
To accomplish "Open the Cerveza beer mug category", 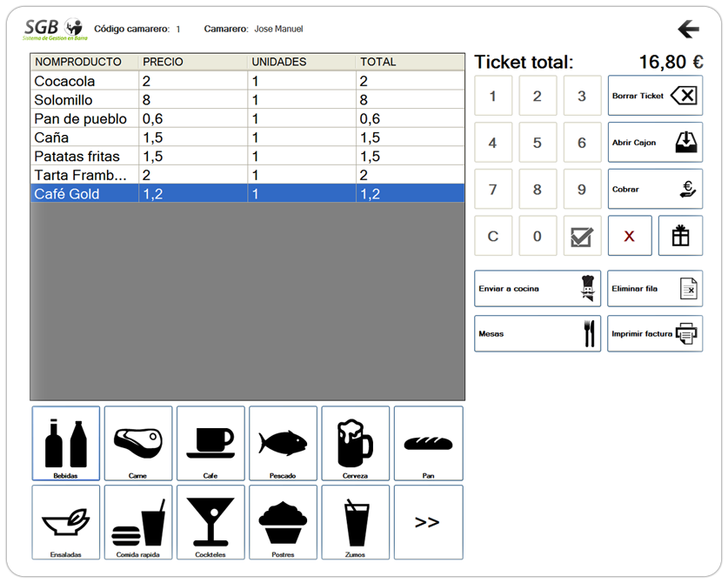I will point(356,443).
